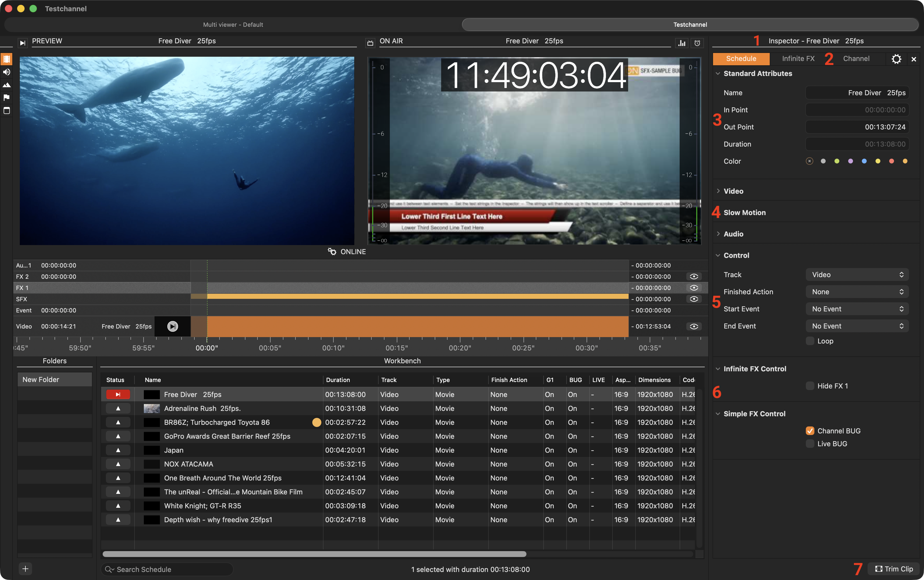Image resolution: width=924 pixels, height=580 pixels.
Task: Switch to Multi viewer - Default tab
Action: coord(233,25)
